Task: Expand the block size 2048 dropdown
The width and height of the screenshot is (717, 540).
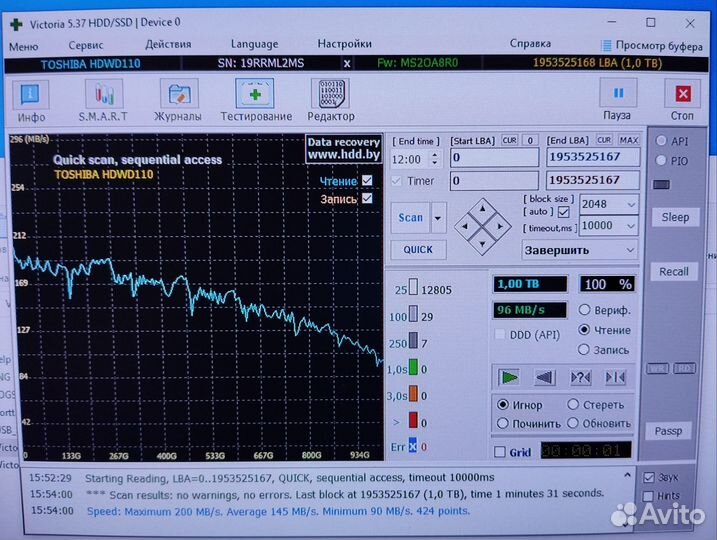Action: [x=629, y=204]
